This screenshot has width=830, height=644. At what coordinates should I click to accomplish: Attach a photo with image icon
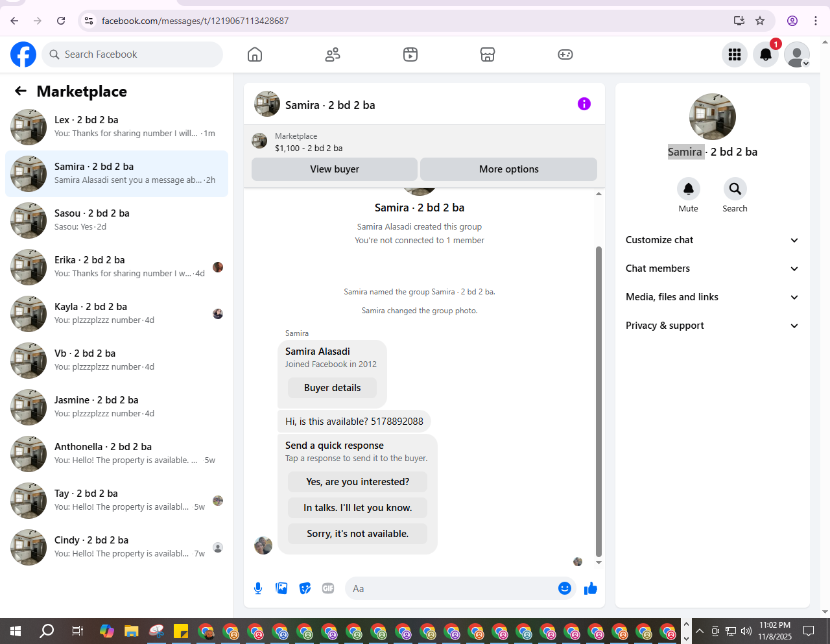[281, 588]
